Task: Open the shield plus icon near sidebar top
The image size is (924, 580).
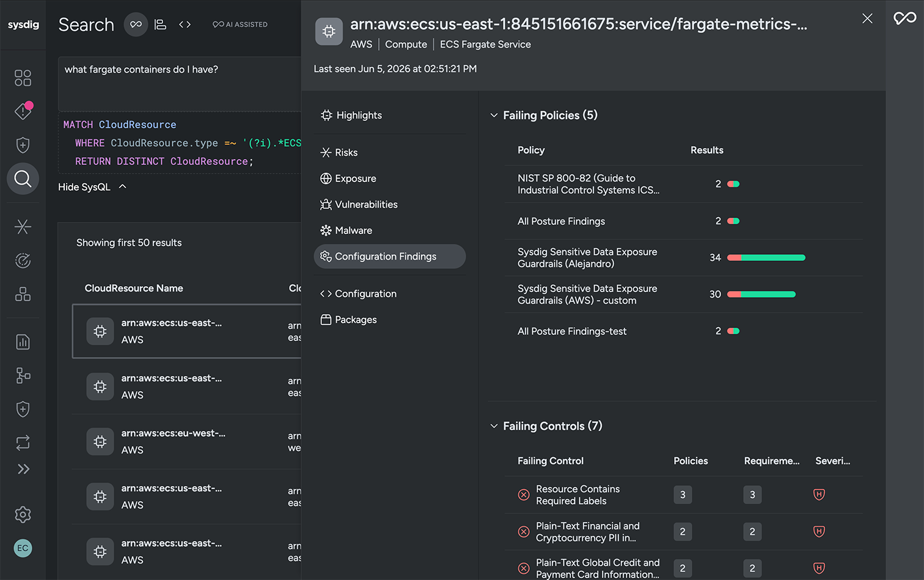Action: click(x=23, y=145)
